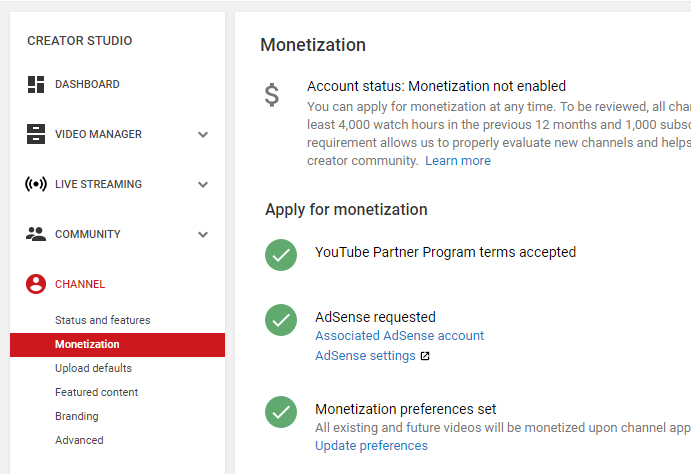Click the green checkmark beside Partner Program terms
Viewport: 691px width, 474px height.
tap(281, 255)
